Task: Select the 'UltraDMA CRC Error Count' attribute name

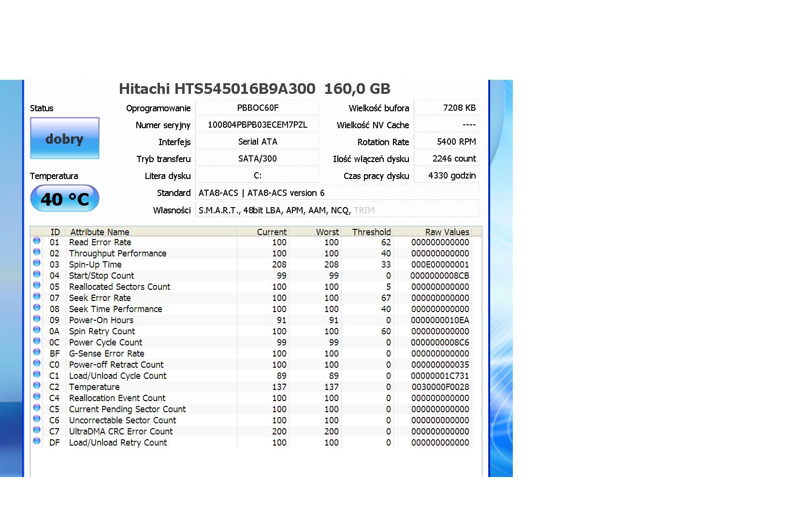Action: [x=121, y=431]
